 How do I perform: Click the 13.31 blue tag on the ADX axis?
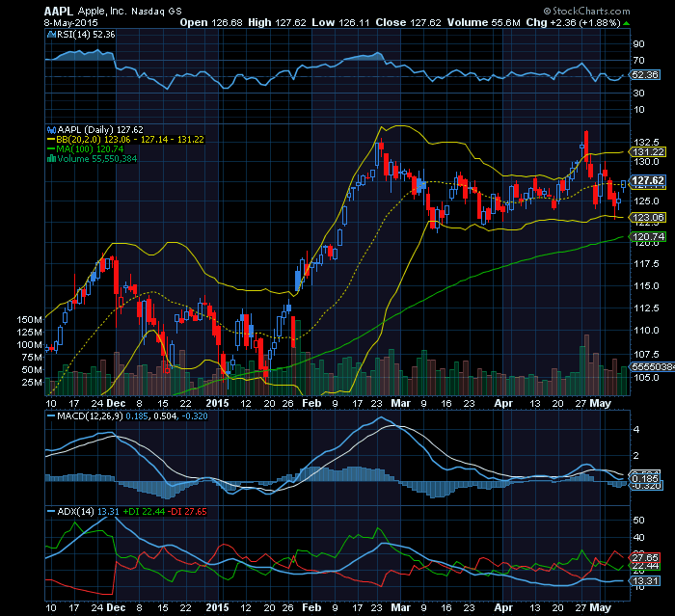click(645, 581)
